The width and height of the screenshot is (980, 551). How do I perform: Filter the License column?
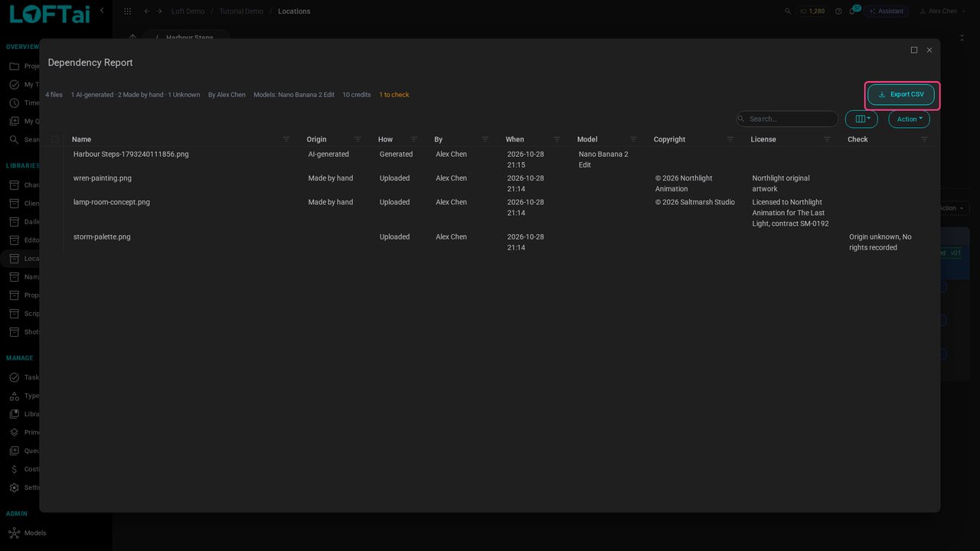tap(828, 139)
